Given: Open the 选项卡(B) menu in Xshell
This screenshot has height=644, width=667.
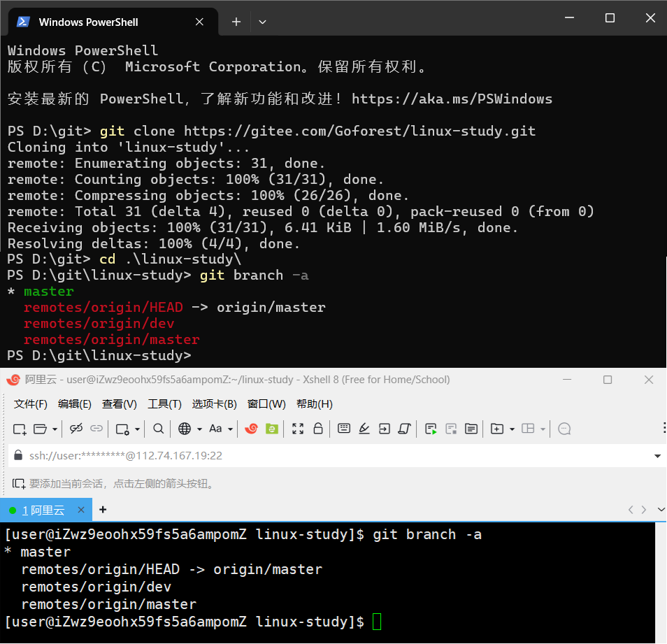Looking at the screenshot, I should pyautogui.click(x=215, y=403).
